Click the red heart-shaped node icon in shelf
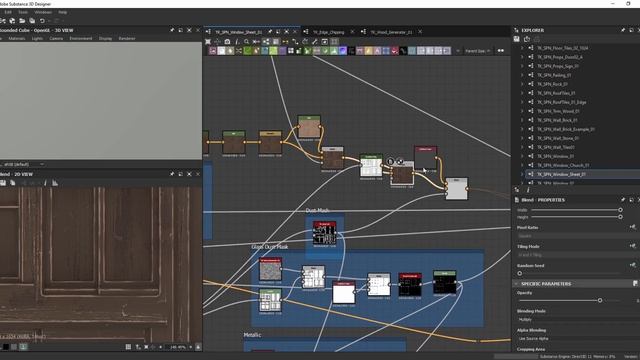640x360 pixels. [x=394, y=51]
